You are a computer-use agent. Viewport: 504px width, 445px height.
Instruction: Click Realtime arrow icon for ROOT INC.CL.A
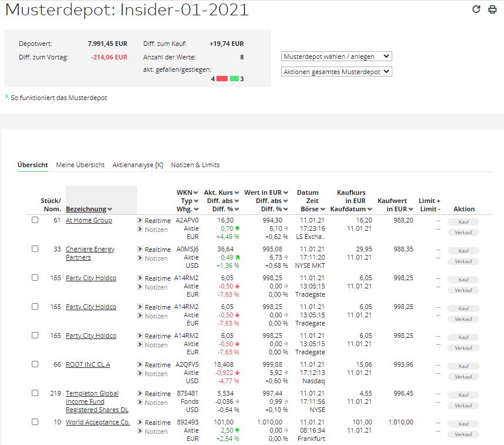140,364
